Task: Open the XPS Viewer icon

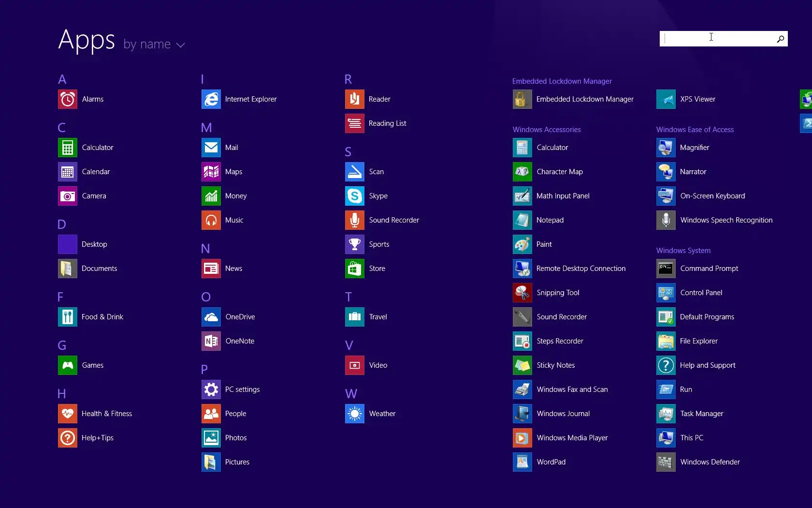Action: tap(666, 99)
